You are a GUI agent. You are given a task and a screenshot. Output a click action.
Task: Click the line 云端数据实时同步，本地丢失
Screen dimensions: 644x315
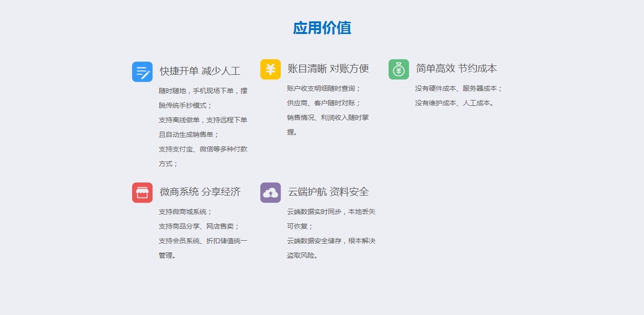(x=331, y=212)
